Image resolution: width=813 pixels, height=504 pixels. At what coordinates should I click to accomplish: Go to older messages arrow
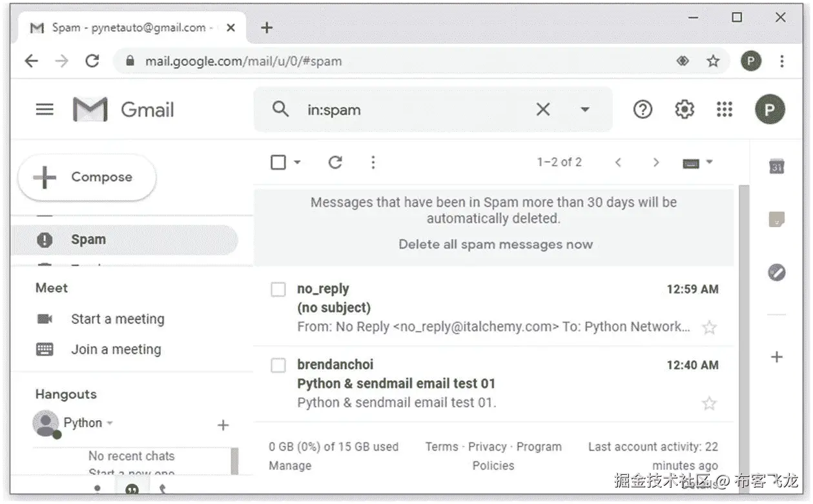pyautogui.click(x=656, y=163)
